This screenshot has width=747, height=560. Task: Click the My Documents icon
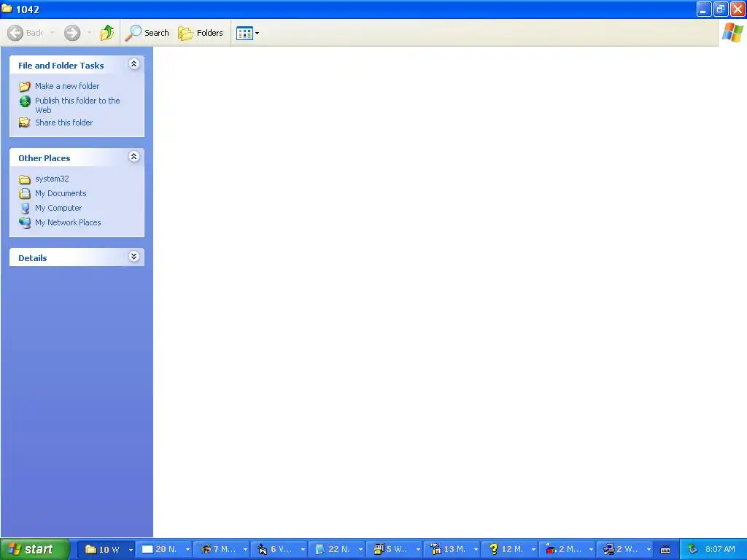(x=25, y=193)
